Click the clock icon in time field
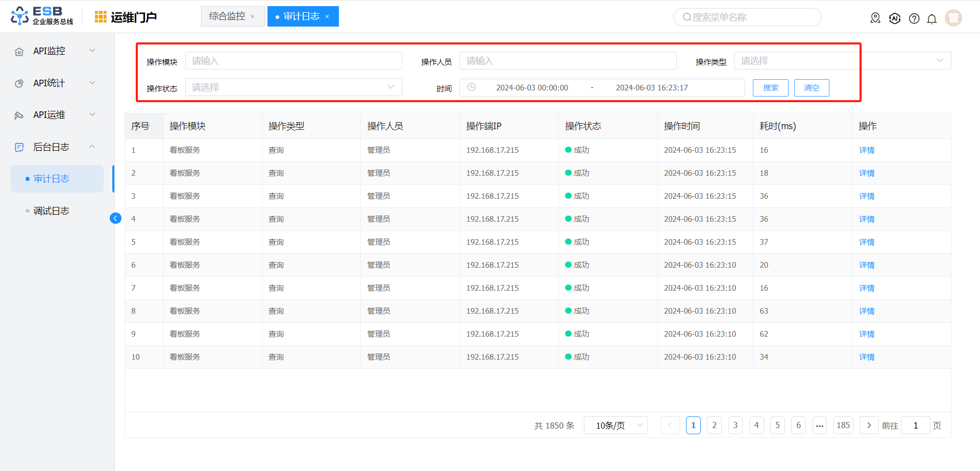Screen dimensions: 980x471 click(x=472, y=87)
